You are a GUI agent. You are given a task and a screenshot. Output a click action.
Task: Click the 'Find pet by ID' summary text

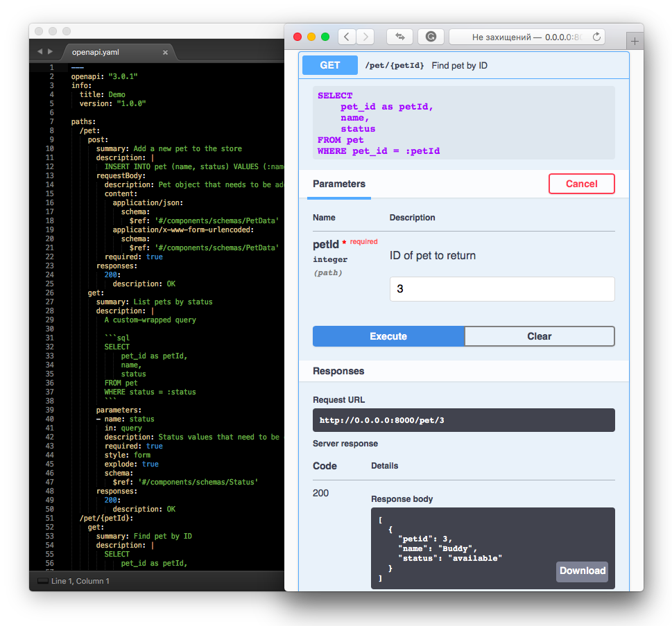point(459,66)
